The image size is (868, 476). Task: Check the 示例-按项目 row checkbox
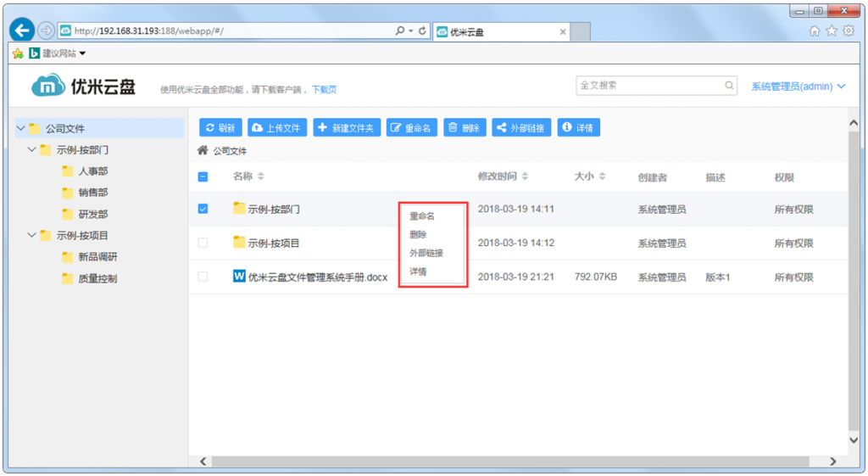tap(203, 243)
